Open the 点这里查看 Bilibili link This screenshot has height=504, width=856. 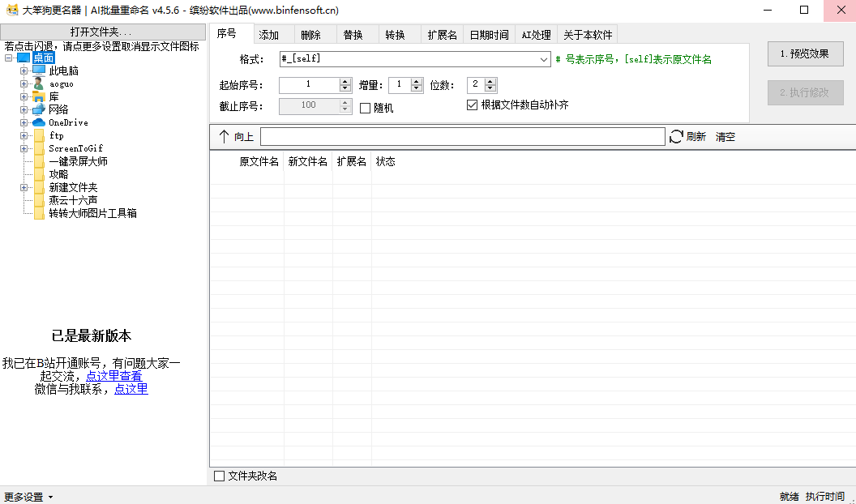pyautogui.click(x=113, y=376)
